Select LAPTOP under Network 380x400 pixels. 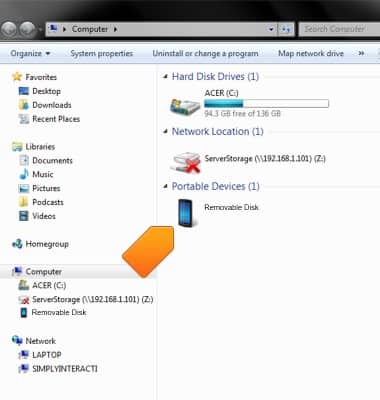[x=47, y=355]
